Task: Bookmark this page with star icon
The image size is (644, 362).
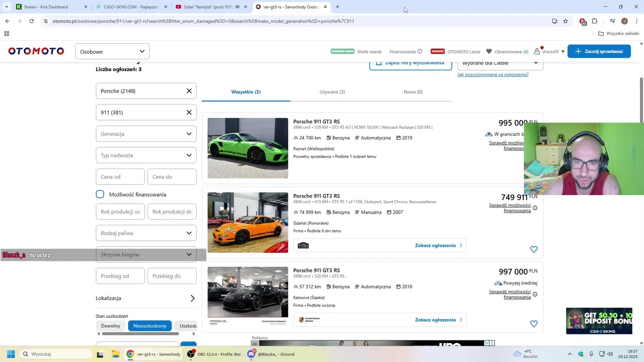Action: coord(566,21)
